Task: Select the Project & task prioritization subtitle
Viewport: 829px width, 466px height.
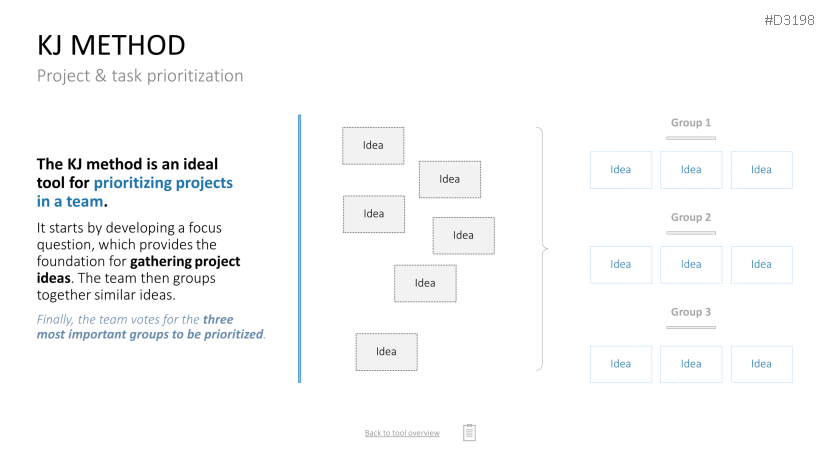Action: (x=140, y=76)
